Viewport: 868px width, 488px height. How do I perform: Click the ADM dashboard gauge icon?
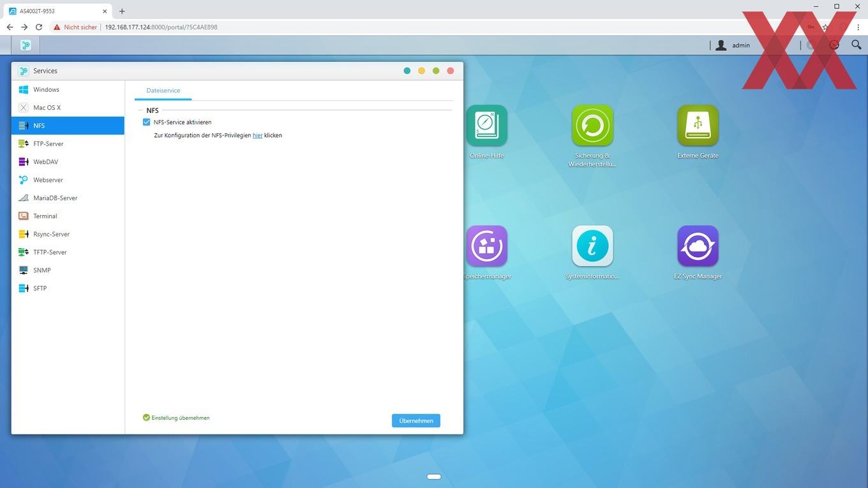(x=834, y=45)
